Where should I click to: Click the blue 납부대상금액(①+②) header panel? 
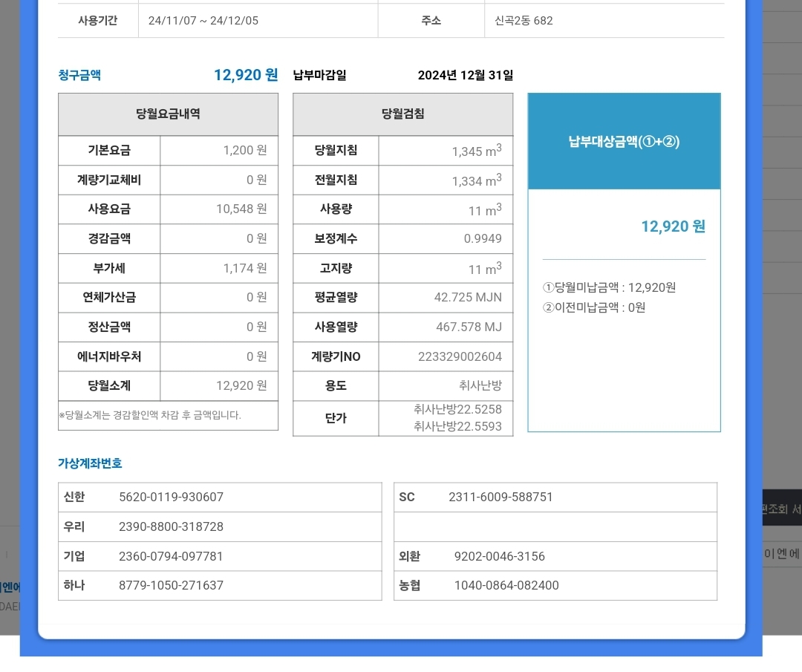pos(624,142)
